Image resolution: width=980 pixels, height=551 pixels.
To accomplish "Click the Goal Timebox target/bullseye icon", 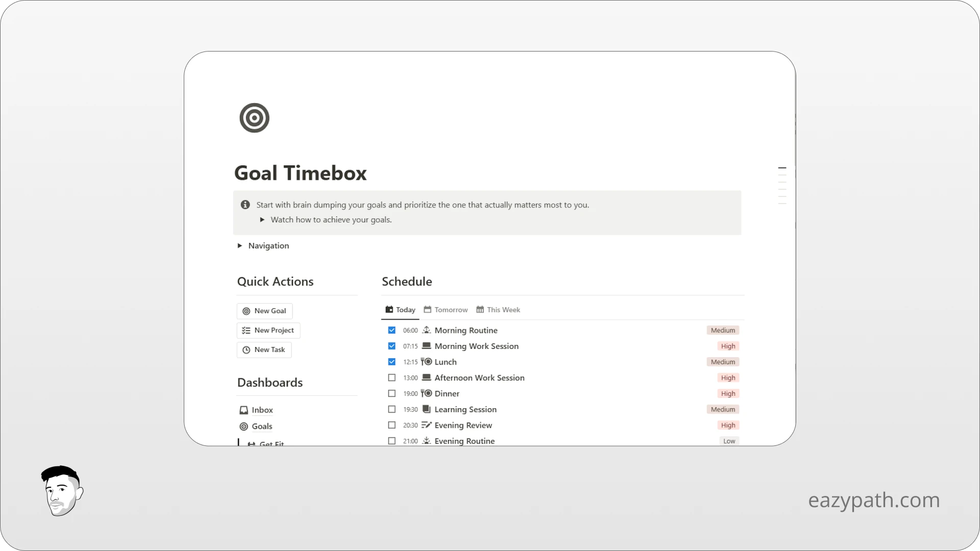I will [x=254, y=118].
